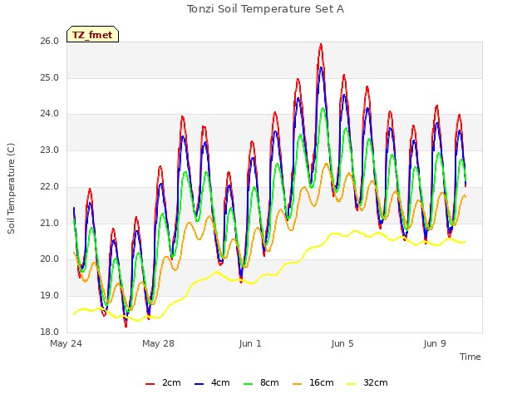
Task: Click the Jun 5 x-axis tick label
Action: click(342, 343)
